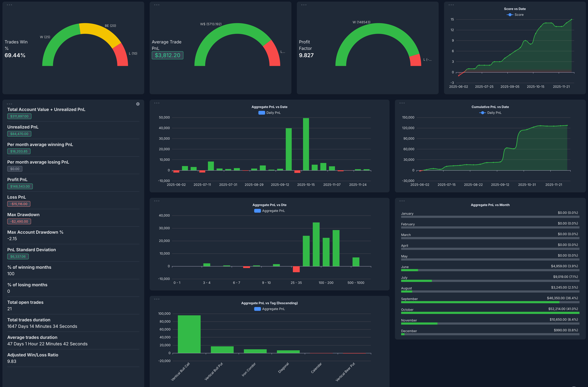This screenshot has width=588, height=387.
Task: Open three-dot menu on Cumulative PnL vs Date
Action: pos(402,103)
